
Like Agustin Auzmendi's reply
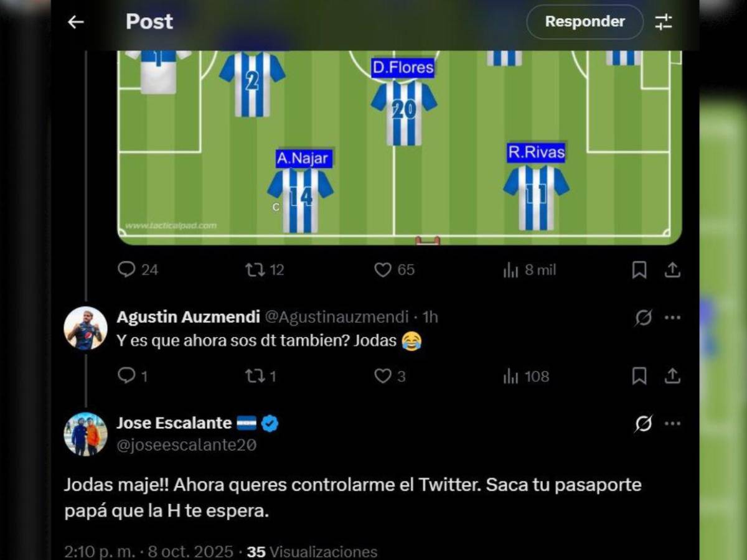click(390, 376)
